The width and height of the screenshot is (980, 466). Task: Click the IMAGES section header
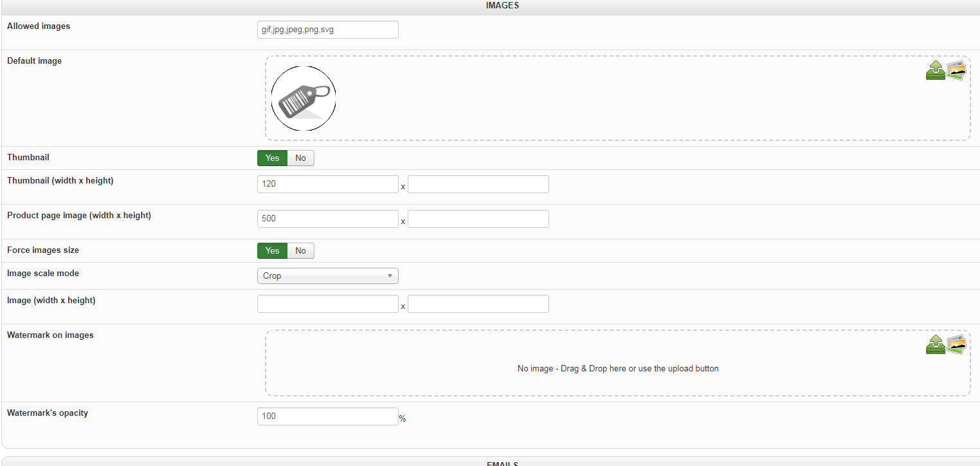coord(502,6)
